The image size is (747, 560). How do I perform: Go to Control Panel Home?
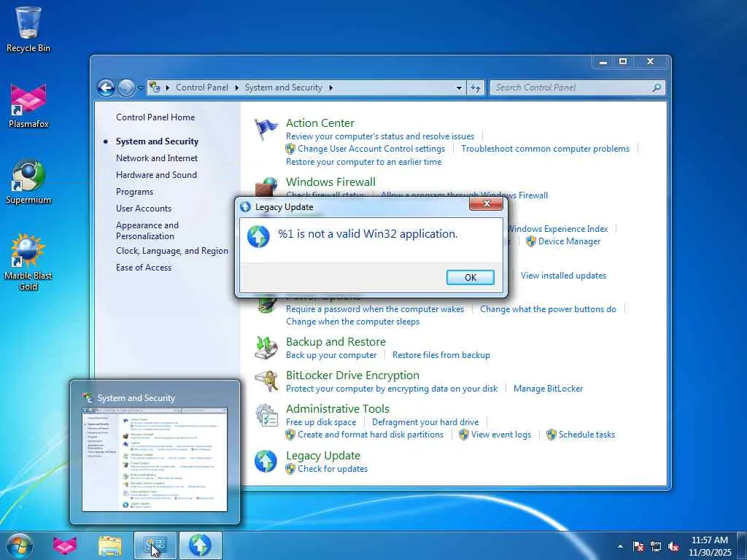point(155,117)
